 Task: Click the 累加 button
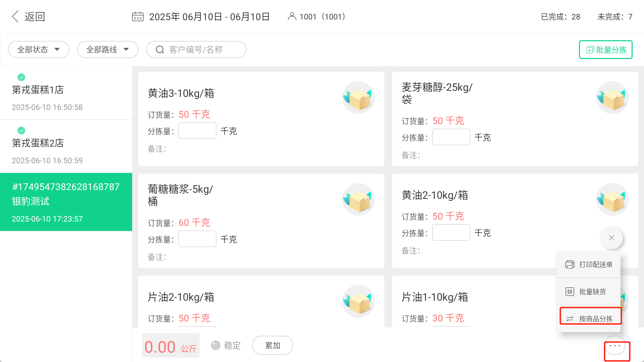pos(272,345)
